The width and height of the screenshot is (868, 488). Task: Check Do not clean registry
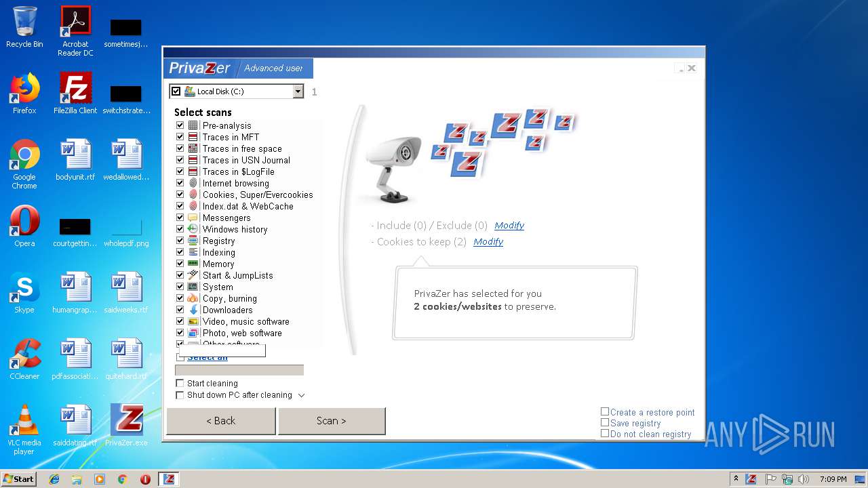click(605, 433)
